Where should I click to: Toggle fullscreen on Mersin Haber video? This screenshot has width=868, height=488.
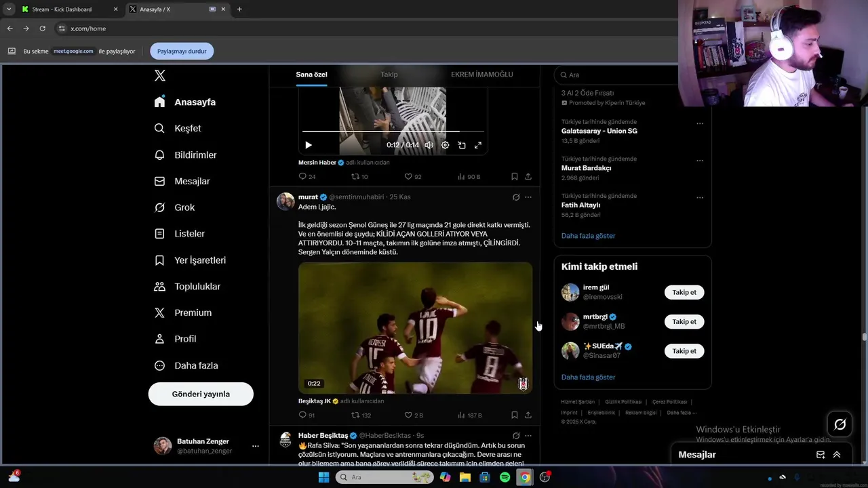478,145
